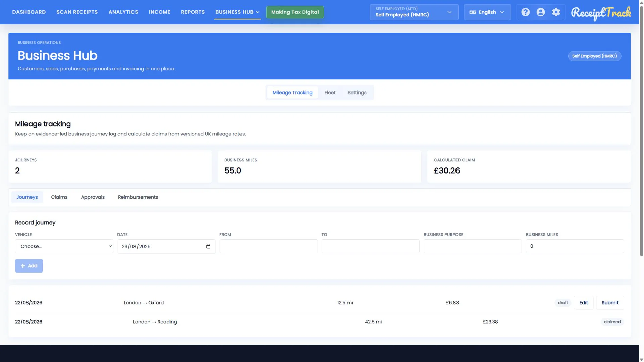Click the Business Miles input field
The width and height of the screenshot is (644, 362).
575,246
